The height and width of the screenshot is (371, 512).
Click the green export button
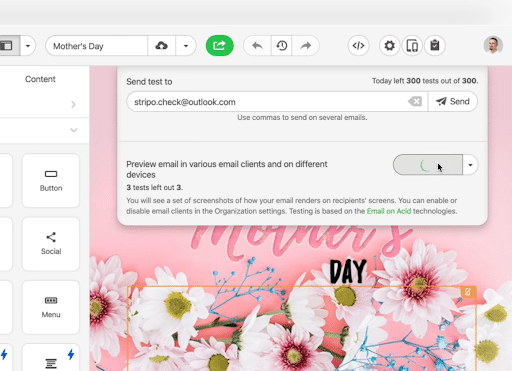219,45
